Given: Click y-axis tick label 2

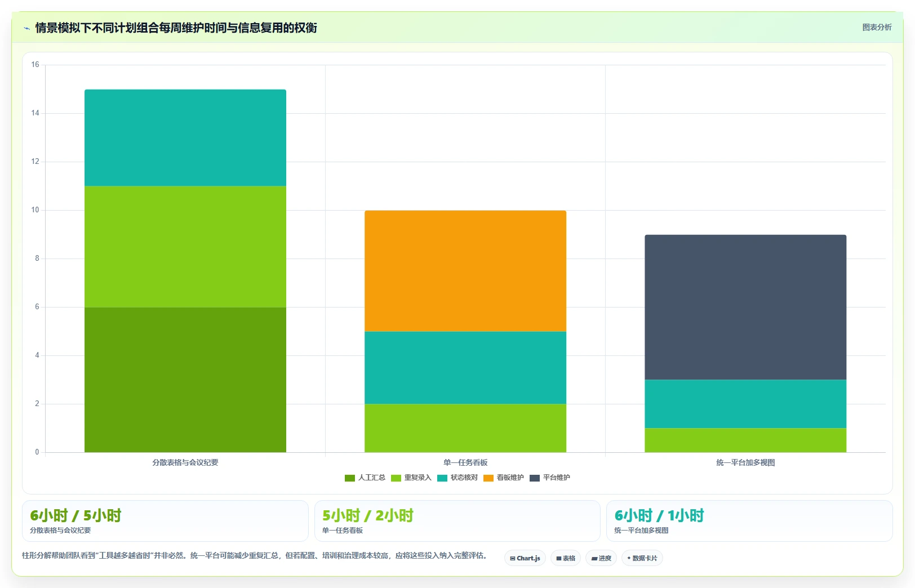Looking at the screenshot, I should (x=37, y=404).
